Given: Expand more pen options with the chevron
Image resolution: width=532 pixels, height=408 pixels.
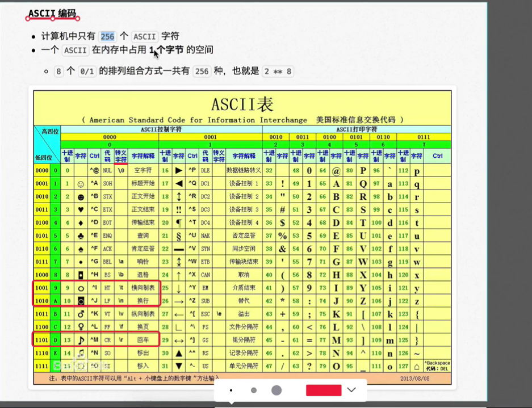Looking at the screenshot, I should 351,390.
